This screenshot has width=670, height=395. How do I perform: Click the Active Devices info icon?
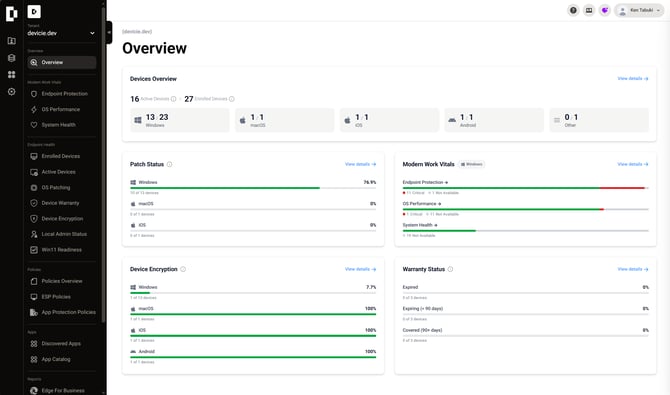point(173,99)
